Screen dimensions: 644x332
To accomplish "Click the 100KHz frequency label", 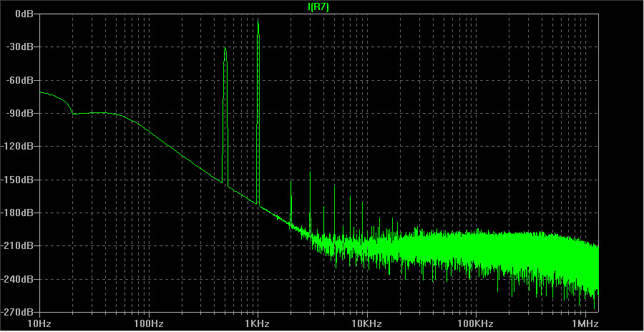I will pyautogui.click(x=476, y=323).
